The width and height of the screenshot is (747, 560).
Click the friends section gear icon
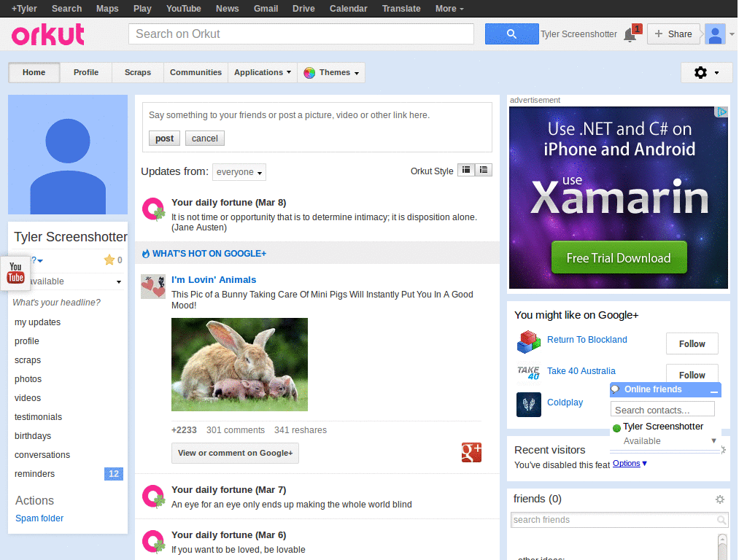coord(720,499)
